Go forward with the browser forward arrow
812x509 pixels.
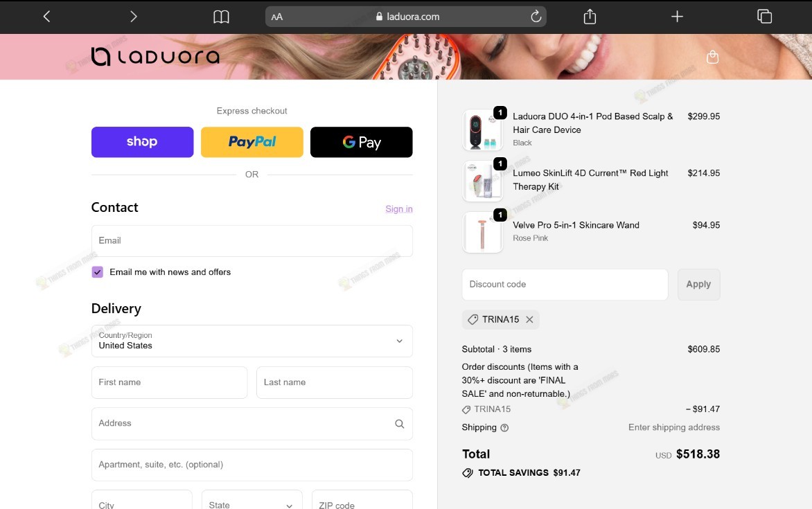point(134,17)
